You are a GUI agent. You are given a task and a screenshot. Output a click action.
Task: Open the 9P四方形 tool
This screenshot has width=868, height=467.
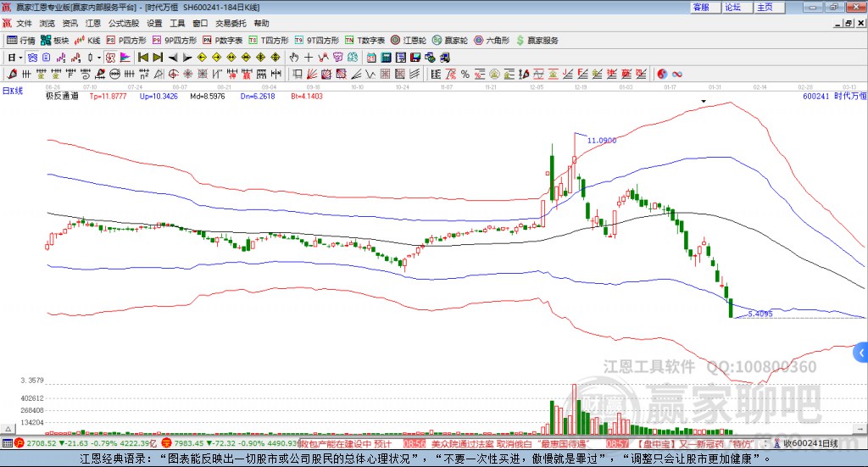175,41
